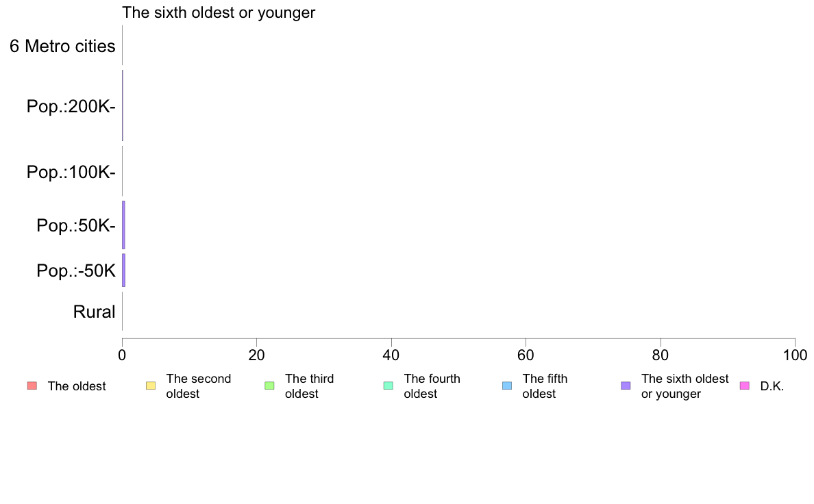Screen dimensions: 814x504
Task: Click the x-axis tick label 60
Action: (x=526, y=355)
